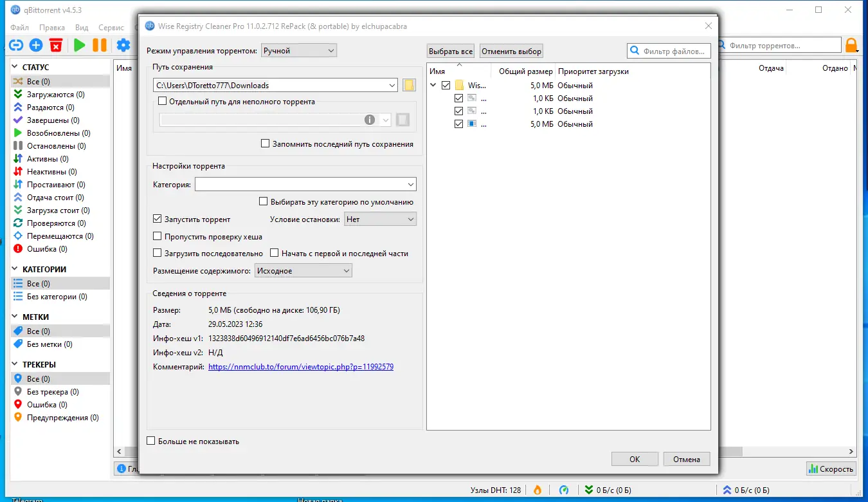Open qBittorrent settings with the gear icon
Screen dimensions: 868x502
pyautogui.click(x=123, y=45)
